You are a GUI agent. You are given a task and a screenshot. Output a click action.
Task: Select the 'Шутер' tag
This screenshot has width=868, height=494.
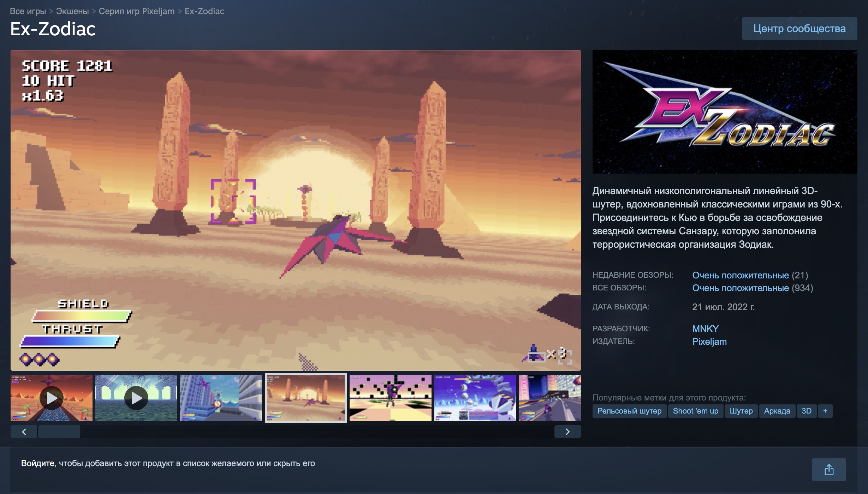point(741,411)
